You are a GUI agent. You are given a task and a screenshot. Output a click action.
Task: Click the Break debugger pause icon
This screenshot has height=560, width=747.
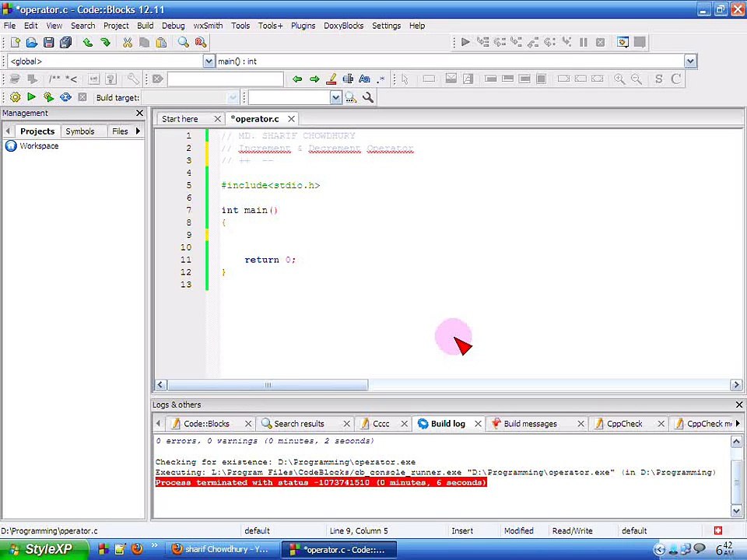pos(584,42)
